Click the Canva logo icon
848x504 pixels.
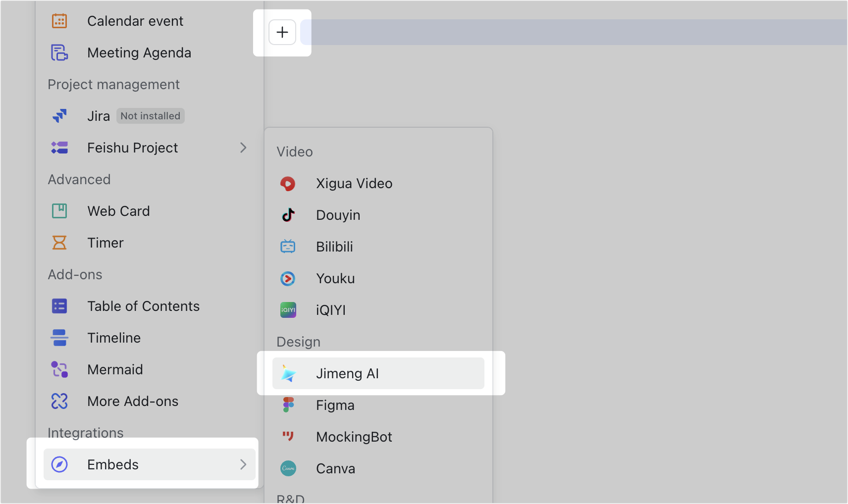(x=288, y=468)
